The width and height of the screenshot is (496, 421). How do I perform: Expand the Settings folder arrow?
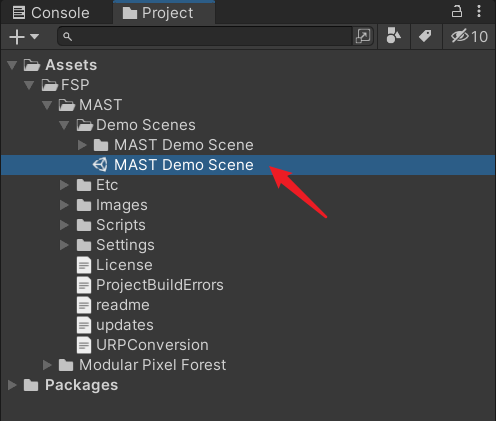click(x=64, y=245)
